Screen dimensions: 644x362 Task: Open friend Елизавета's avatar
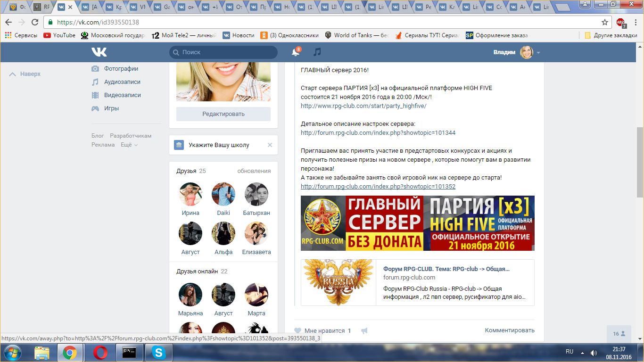[256, 233]
